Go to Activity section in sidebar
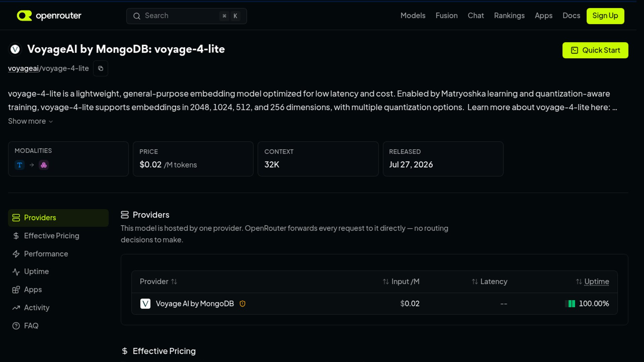The width and height of the screenshot is (644, 362). tap(58, 308)
